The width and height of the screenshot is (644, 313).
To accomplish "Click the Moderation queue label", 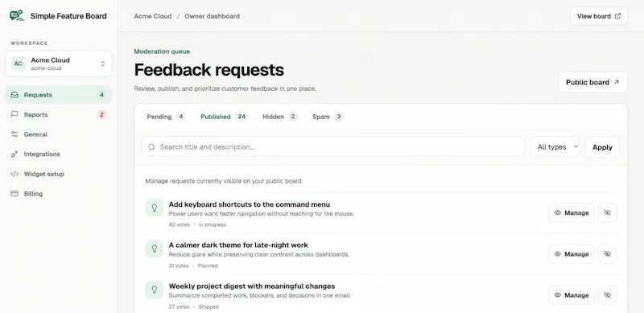I will pyautogui.click(x=162, y=51).
